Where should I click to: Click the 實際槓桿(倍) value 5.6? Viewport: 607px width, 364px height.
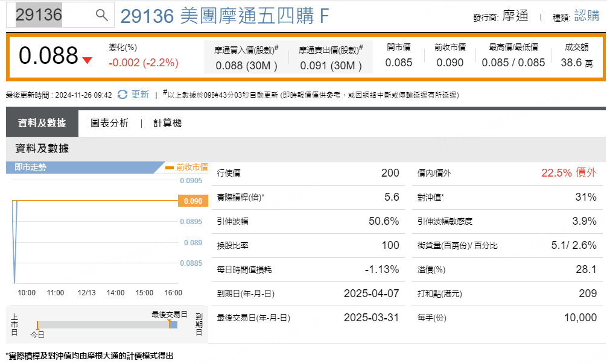click(392, 197)
